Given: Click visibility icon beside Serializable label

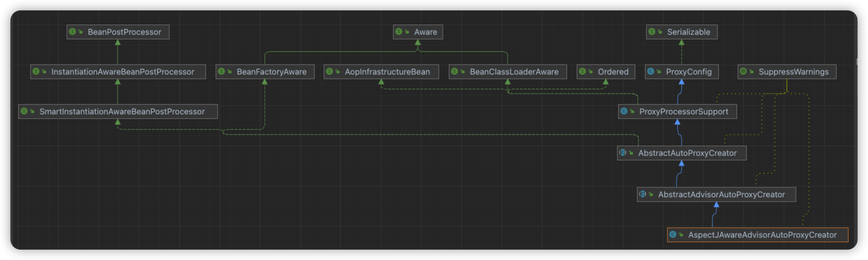Looking at the screenshot, I should [660, 32].
